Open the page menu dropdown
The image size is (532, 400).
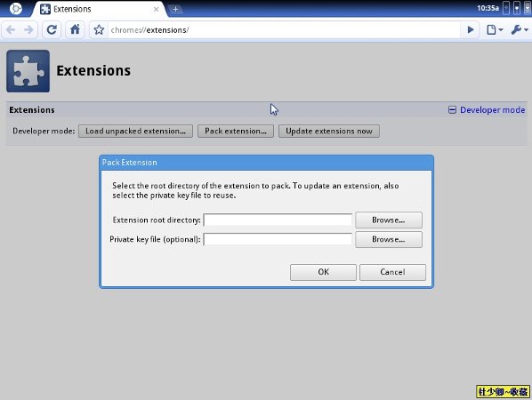pyautogui.click(x=495, y=30)
